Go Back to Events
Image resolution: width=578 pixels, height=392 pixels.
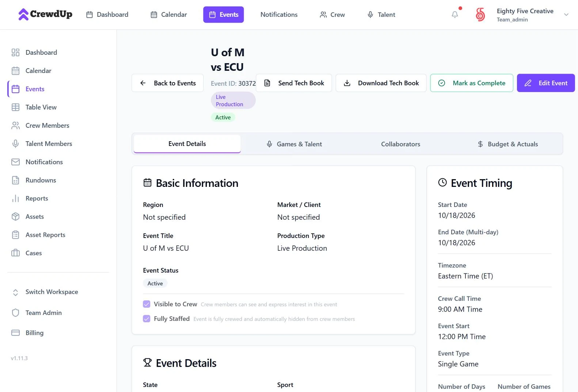coord(167,83)
